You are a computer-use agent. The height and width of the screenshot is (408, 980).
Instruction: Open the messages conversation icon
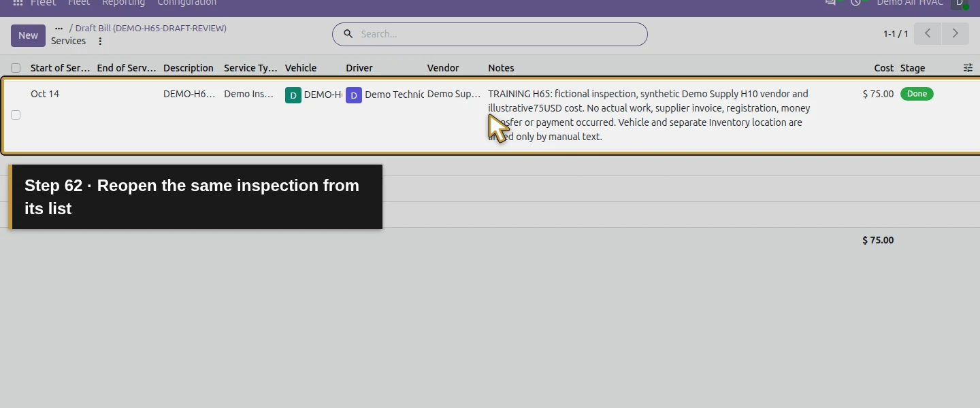(831, 3)
